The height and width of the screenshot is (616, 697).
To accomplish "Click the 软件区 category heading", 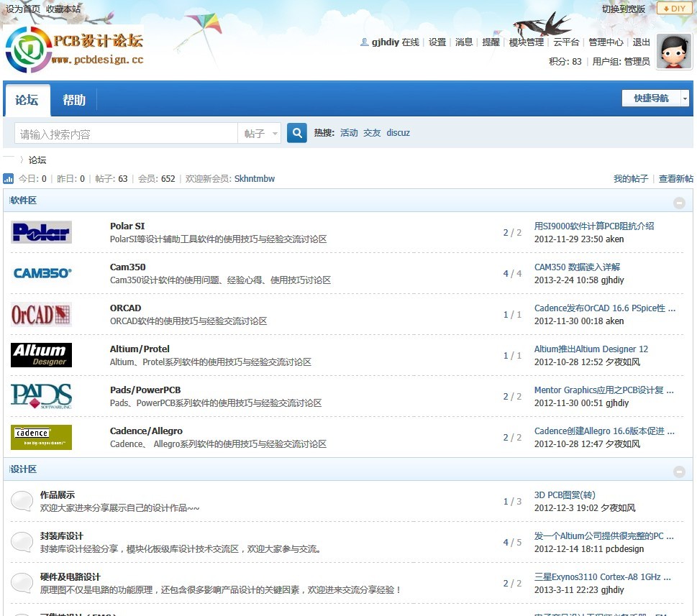I will click(23, 201).
